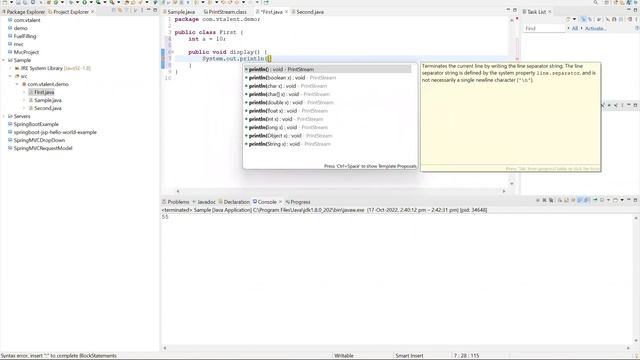Maximize the Console view
Screen dimensions: 640x360
click(635, 200)
